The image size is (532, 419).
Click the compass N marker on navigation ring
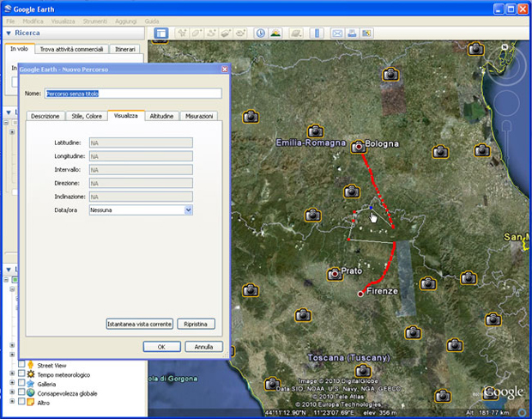505,47
